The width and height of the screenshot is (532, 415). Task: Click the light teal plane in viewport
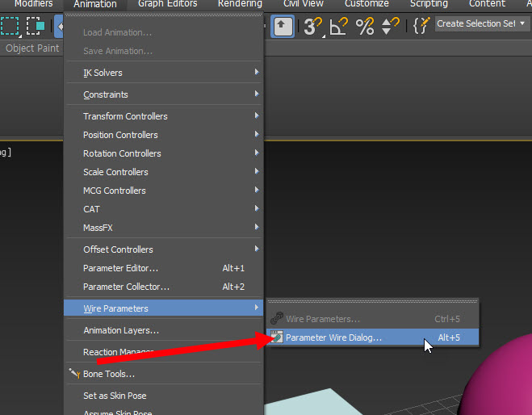(316, 404)
